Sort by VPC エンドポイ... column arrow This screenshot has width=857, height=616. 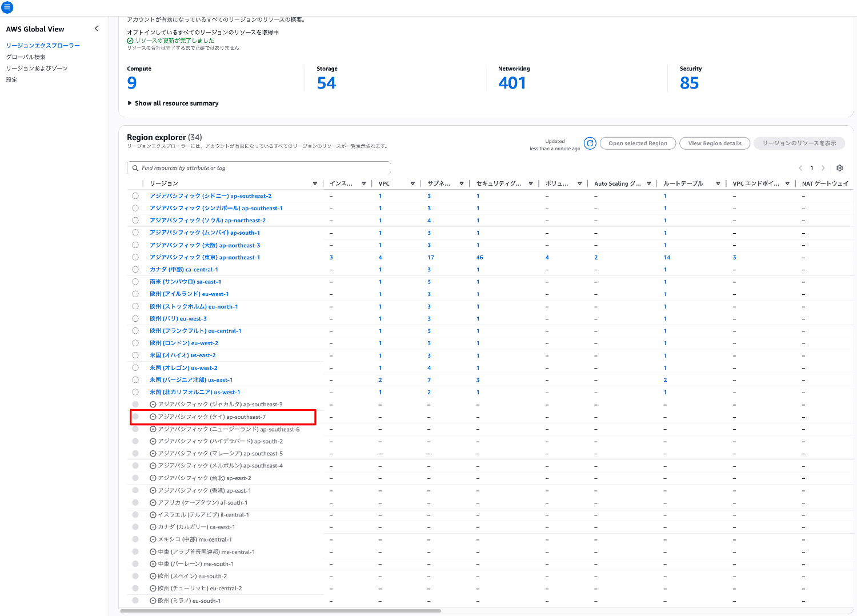787,183
